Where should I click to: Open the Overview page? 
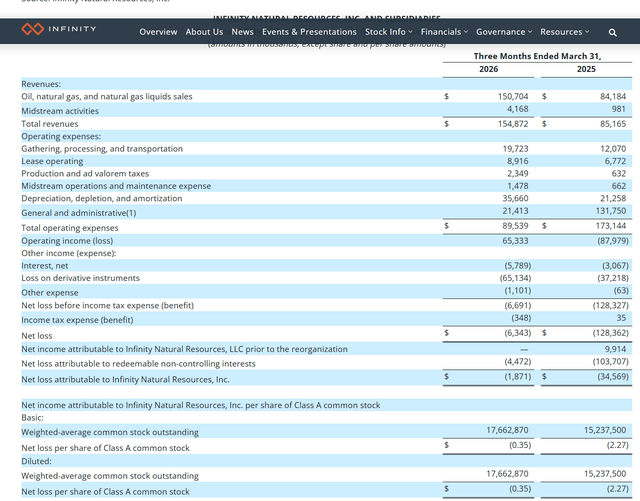158,32
